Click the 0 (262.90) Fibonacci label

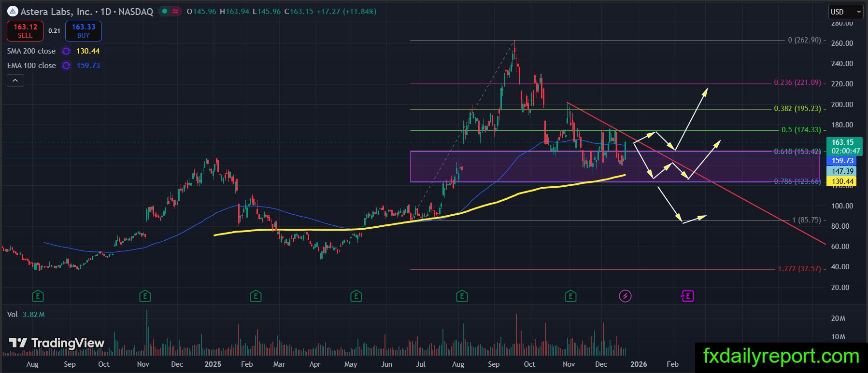[804, 40]
